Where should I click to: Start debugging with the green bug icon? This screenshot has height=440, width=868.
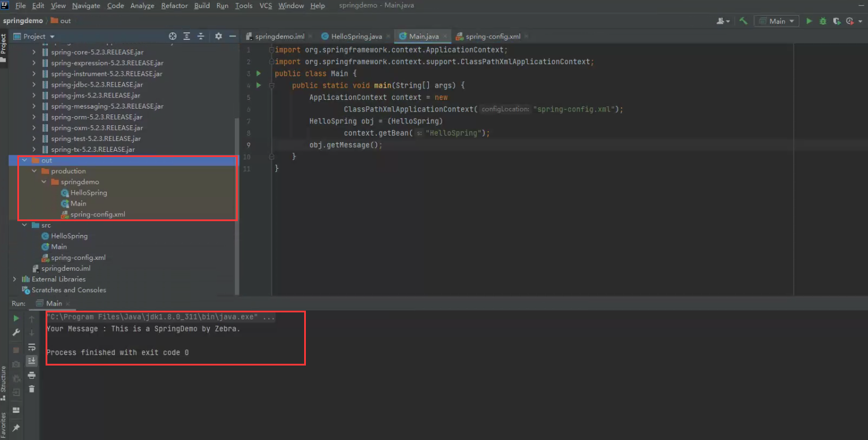[x=823, y=21]
